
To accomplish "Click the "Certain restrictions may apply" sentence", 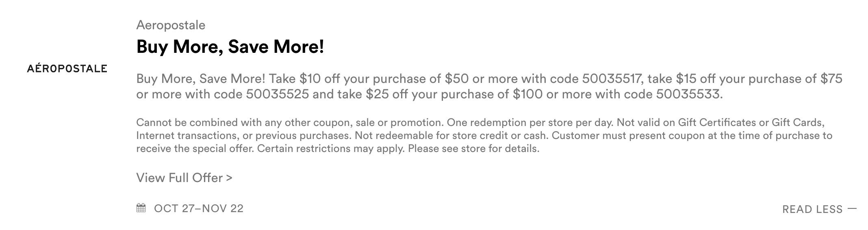I will pos(331,148).
